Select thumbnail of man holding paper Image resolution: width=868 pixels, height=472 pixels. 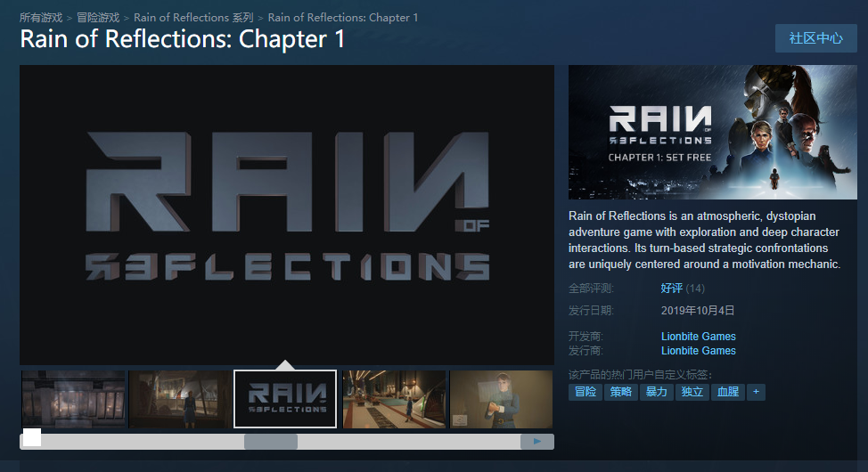[x=501, y=399]
